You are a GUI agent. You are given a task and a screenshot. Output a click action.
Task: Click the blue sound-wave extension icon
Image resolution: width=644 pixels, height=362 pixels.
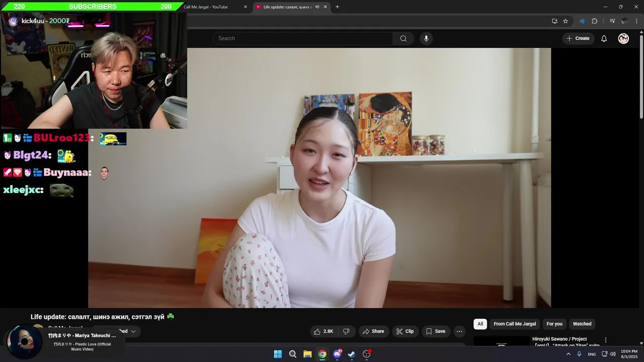point(582,21)
